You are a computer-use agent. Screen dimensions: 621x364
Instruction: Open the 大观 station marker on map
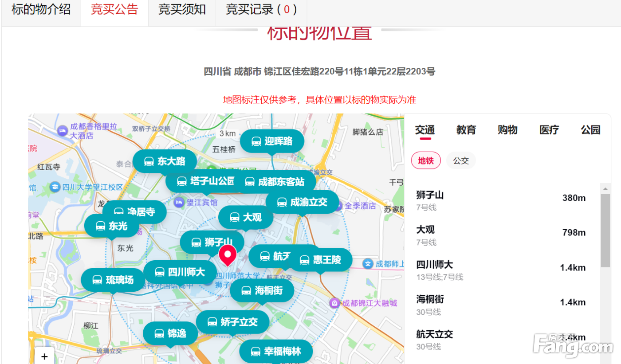(x=246, y=217)
